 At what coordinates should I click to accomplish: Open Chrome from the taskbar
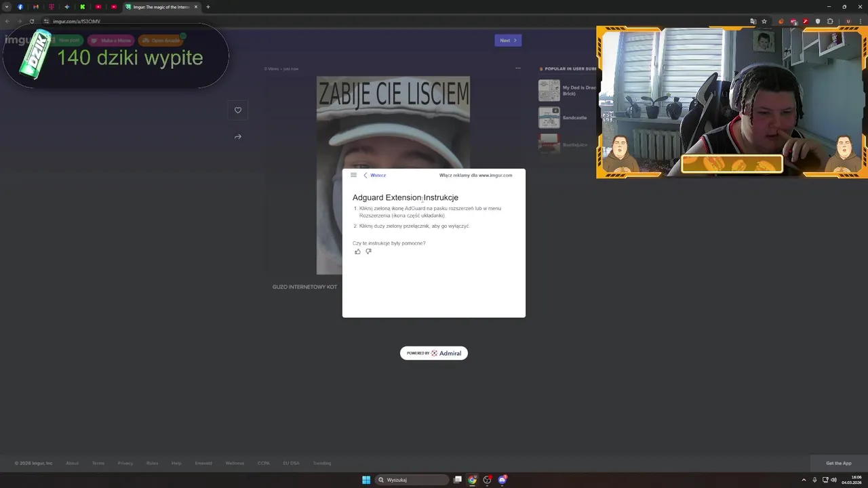(473, 480)
